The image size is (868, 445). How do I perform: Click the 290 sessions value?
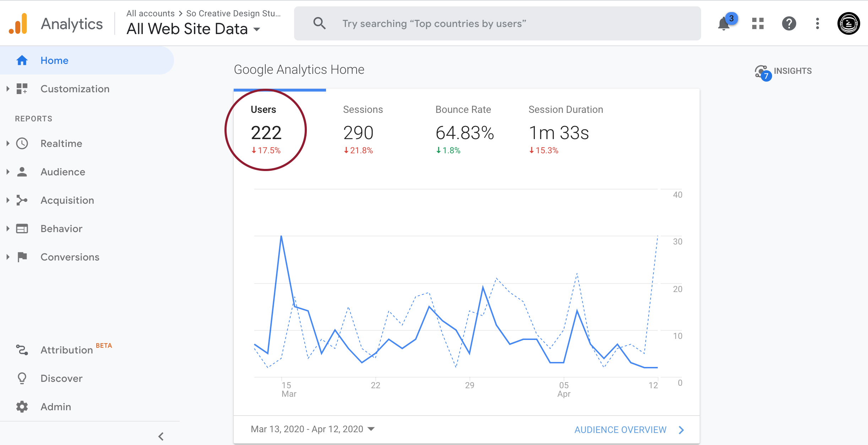click(358, 133)
